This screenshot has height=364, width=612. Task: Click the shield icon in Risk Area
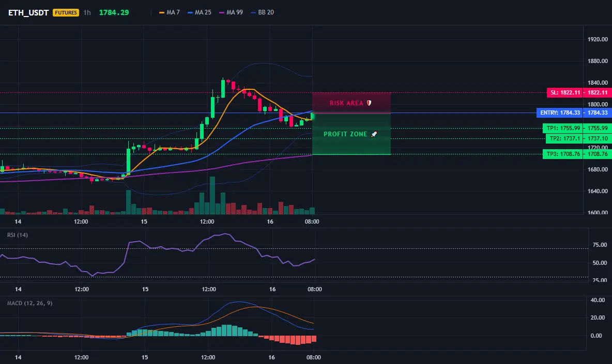[x=369, y=103]
